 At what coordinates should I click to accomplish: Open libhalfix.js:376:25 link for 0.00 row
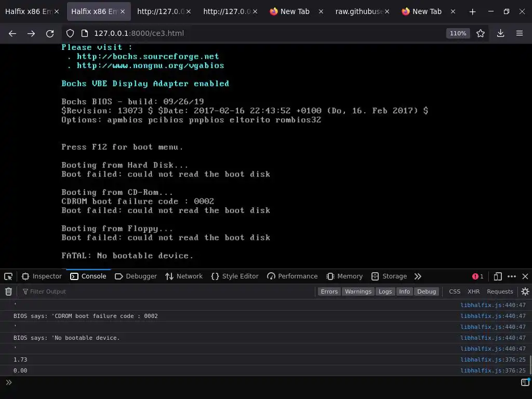[493, 370]
